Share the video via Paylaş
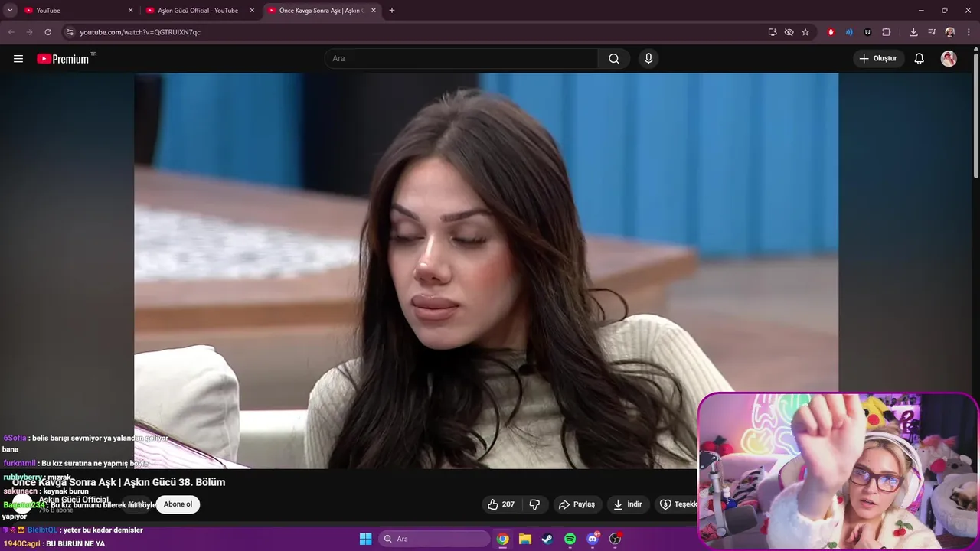 click(x=577, y=504)
